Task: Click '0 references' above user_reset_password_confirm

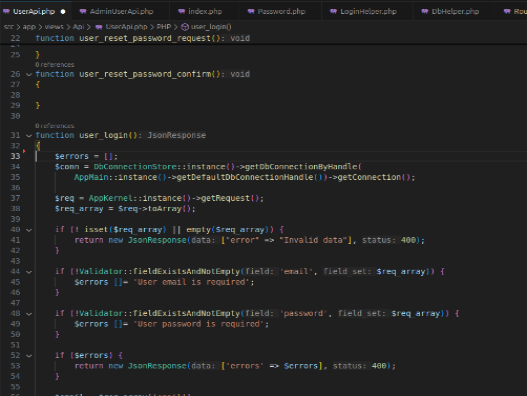Action: click(54, 65)
